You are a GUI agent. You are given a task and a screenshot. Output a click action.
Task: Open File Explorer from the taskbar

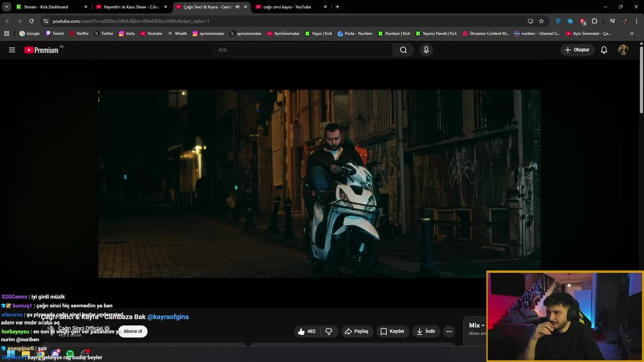[26, 354]
